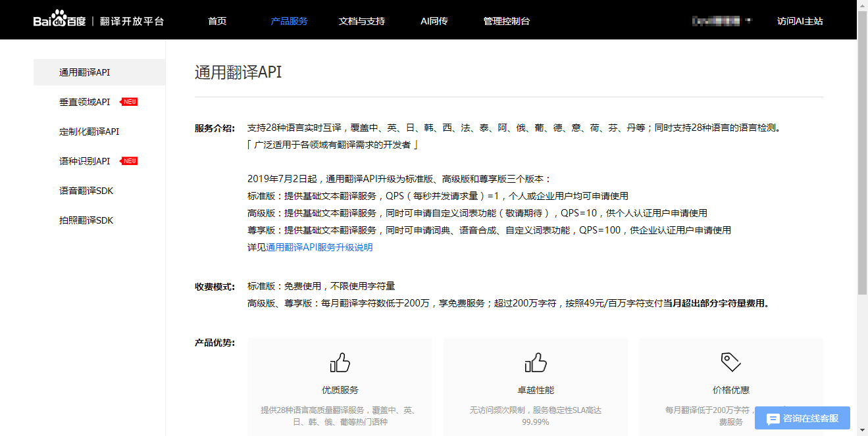868x436 pixels.
Task: Click the NEW badge beside 语种识别API
Action: coord(128,160)
